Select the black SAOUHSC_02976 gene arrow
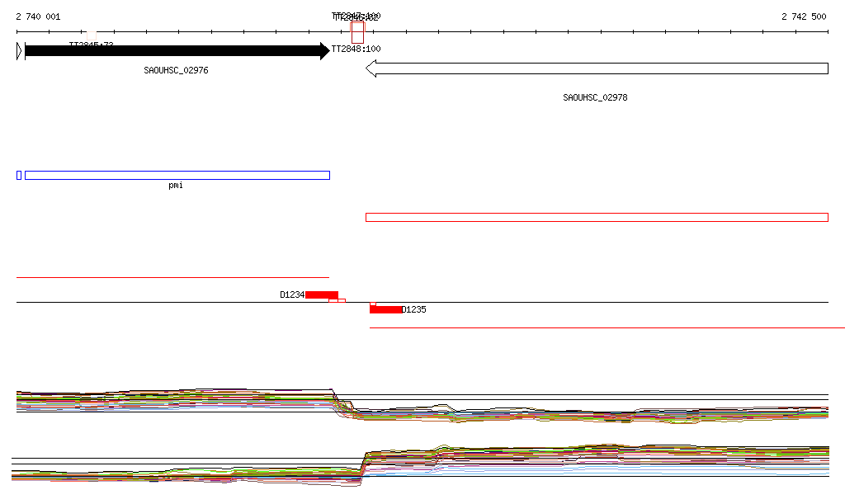845x504 pixels. pyautogui.click(x=177, y=51)
